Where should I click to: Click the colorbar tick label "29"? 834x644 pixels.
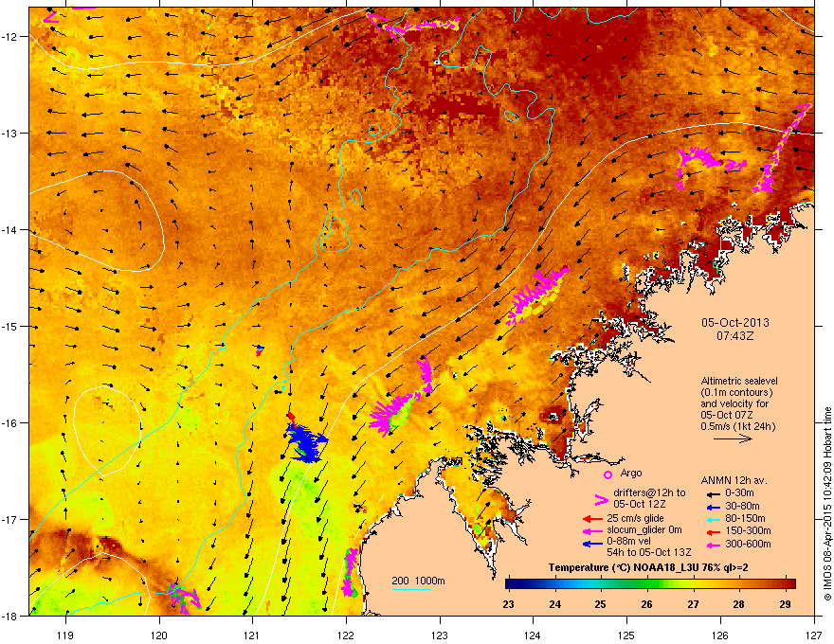click(x=785, y=604)
